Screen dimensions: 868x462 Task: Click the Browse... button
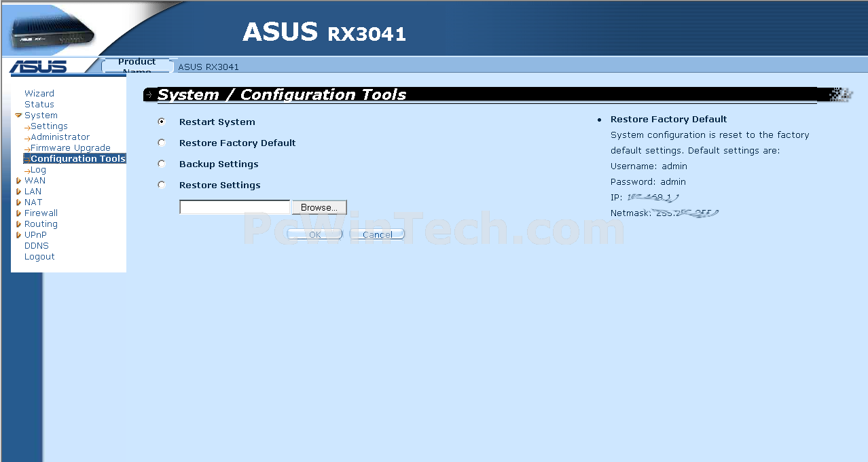tap(319, 207)
